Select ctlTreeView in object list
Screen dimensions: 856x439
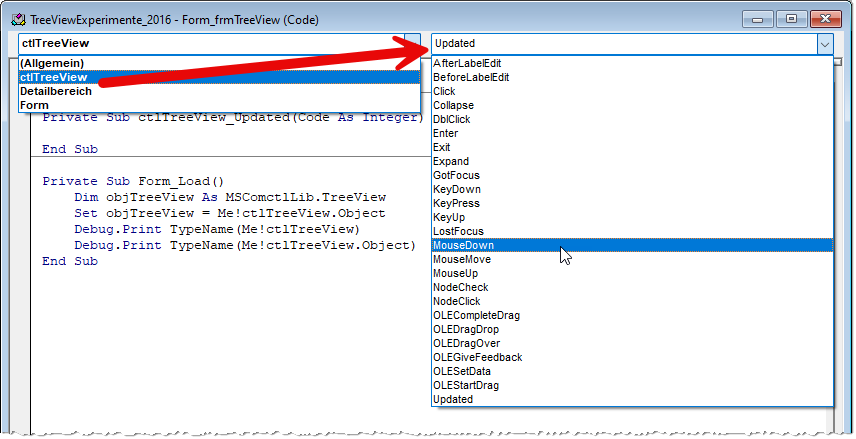click(219, 77)
